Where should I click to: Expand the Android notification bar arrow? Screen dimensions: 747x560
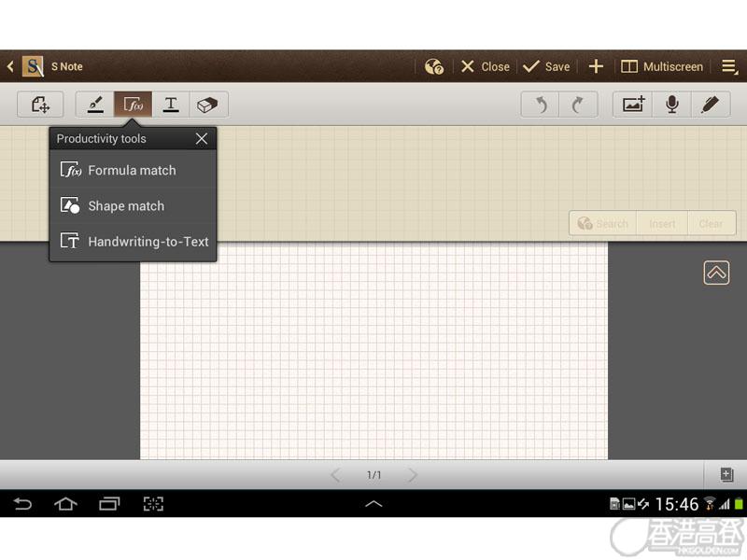coord(373,504)
